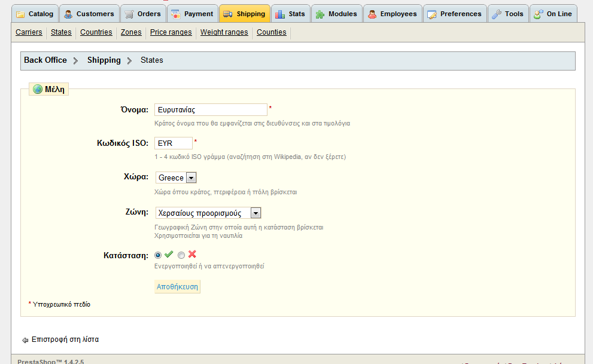Select the disabled status radio button
593x364 pixels.
click(x=181, y=255)
